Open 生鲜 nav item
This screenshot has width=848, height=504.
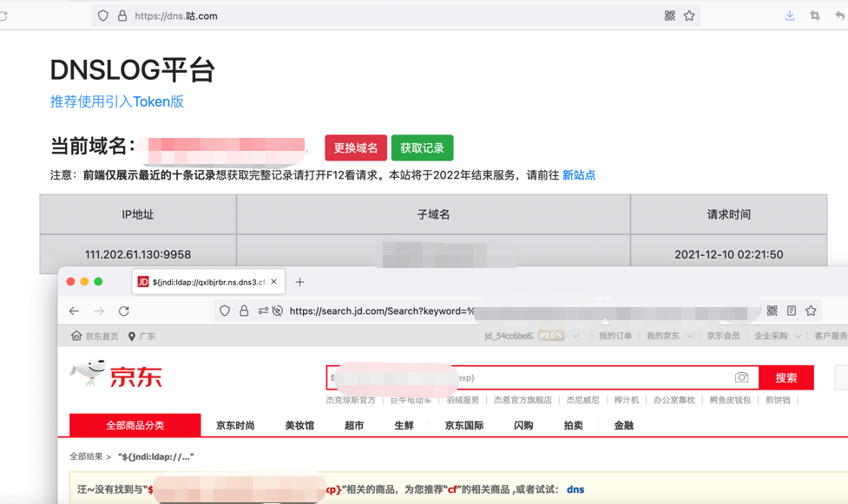404,426
